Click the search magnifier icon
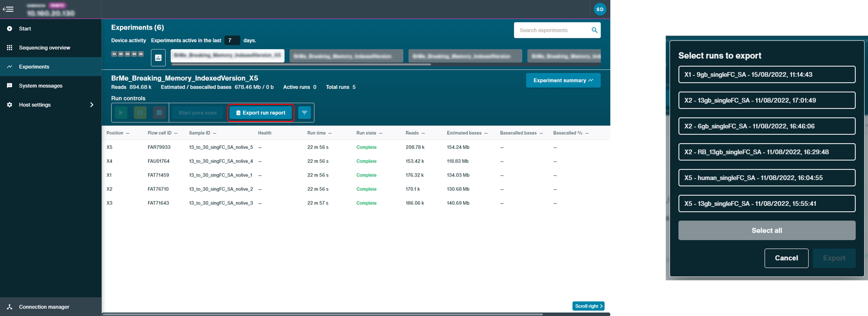Image resolution: width=868 pixels, height=316 pixels. [594, 30]
